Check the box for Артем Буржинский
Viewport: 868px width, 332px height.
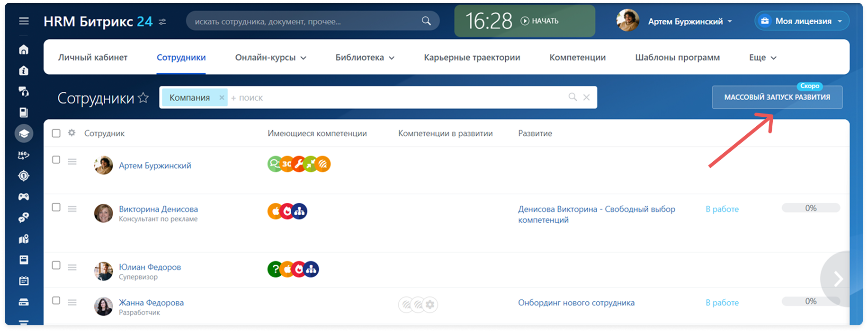56,160
